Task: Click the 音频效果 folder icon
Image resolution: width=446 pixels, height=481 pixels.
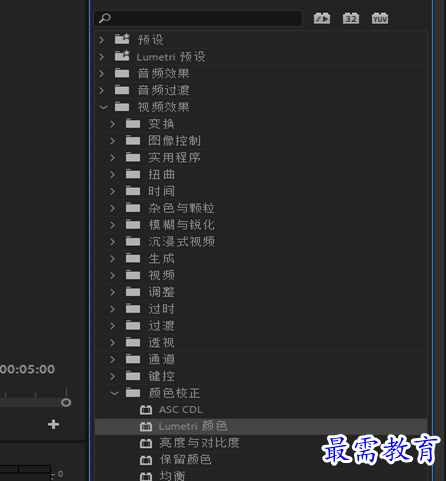Action: [122, 73]
